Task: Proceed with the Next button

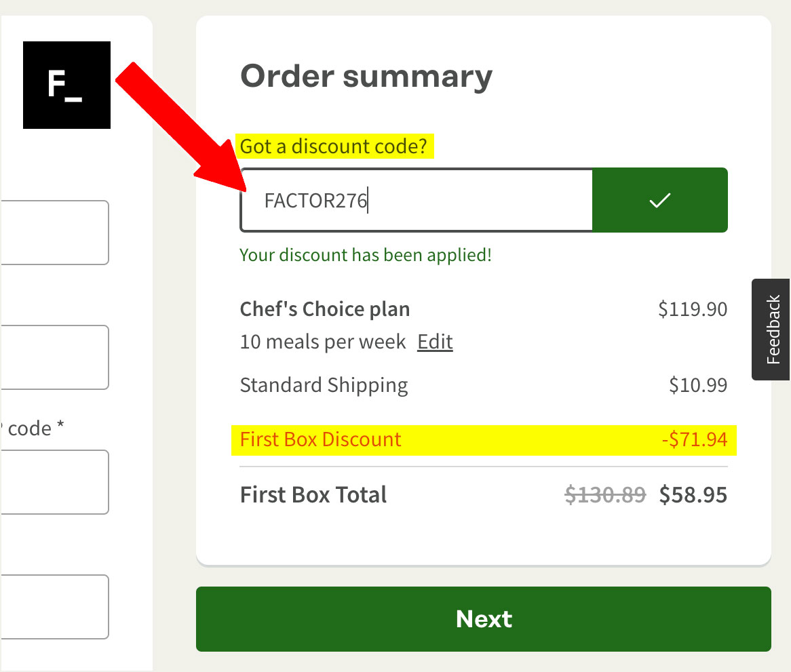Action: [x=483, y=619]
